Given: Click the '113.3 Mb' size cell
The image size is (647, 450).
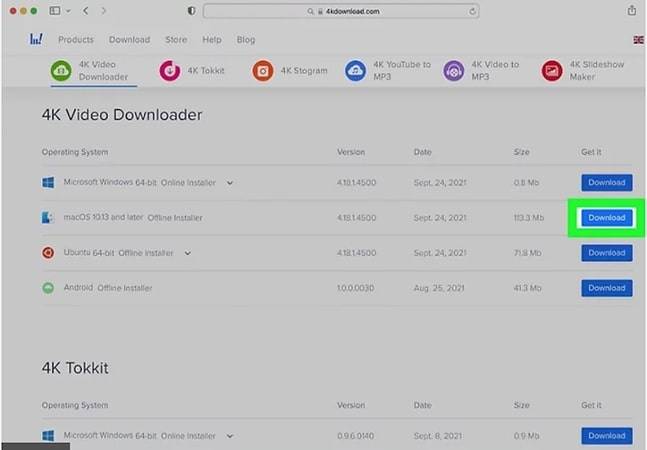Looking at the screenshot, I should click(529, 217).
